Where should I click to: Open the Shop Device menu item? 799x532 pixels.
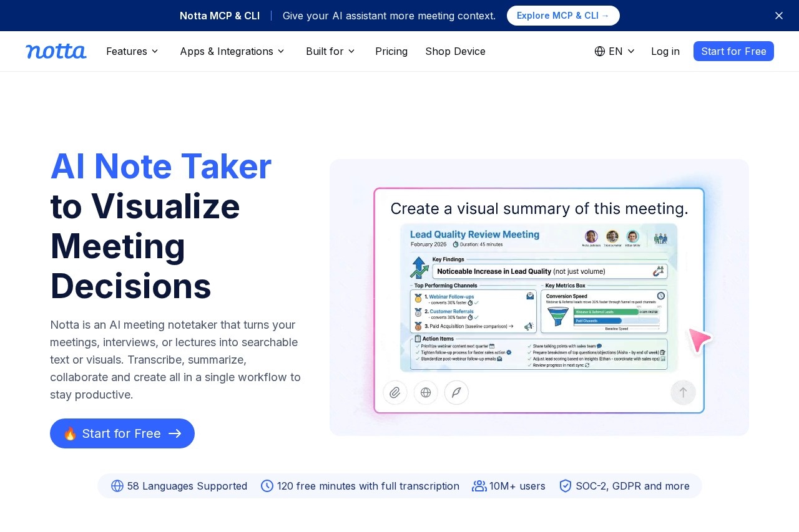[455, 51]
